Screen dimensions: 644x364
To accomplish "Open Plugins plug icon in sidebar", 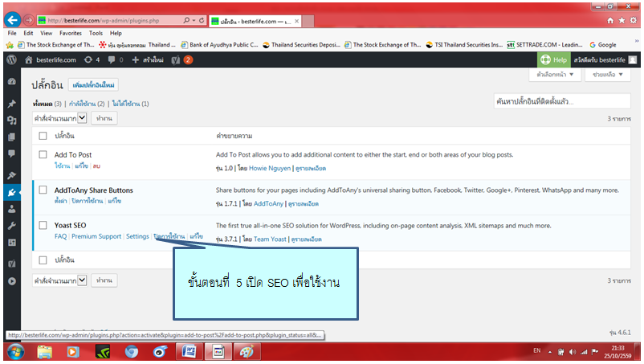I will tap(12, 192).
